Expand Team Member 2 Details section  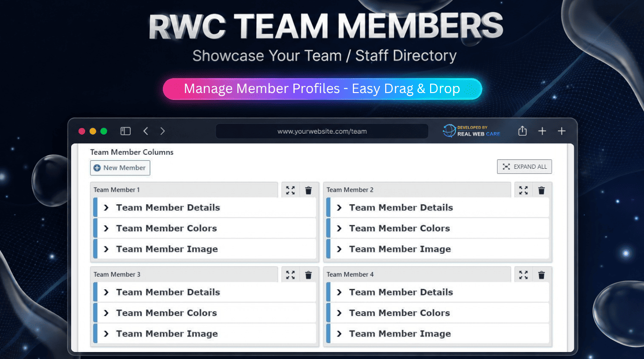pos(438,208)
